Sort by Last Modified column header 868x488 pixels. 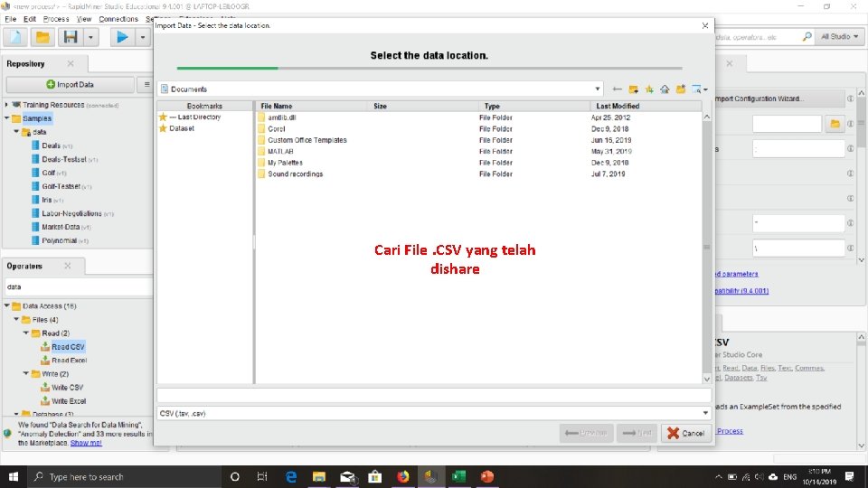click(x=646, y=106)
